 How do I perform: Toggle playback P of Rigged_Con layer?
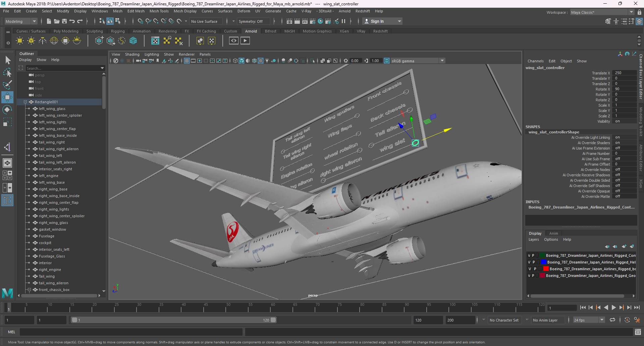click(533, 255)
